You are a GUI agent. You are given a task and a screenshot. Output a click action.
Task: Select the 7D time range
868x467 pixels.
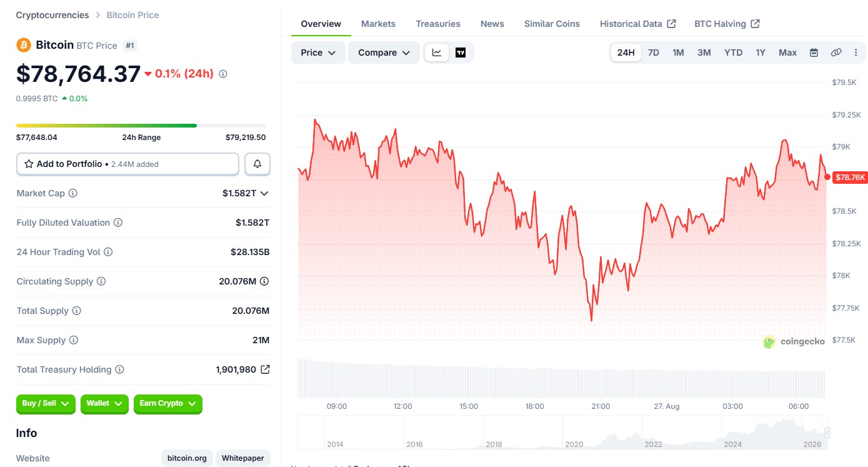pos(654,53)
